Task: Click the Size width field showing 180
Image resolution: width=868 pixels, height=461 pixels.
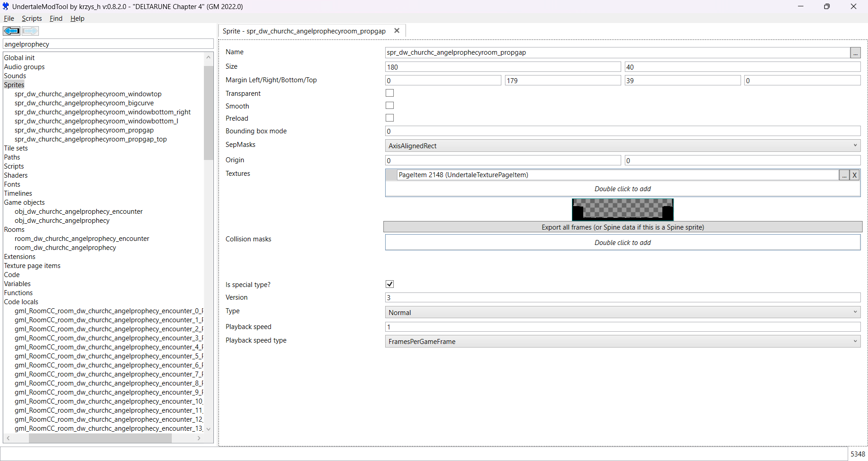Action: [x=503, y=67]
